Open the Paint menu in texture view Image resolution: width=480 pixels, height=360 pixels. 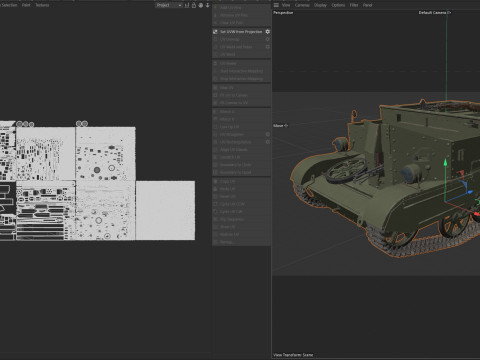[26, 5]
